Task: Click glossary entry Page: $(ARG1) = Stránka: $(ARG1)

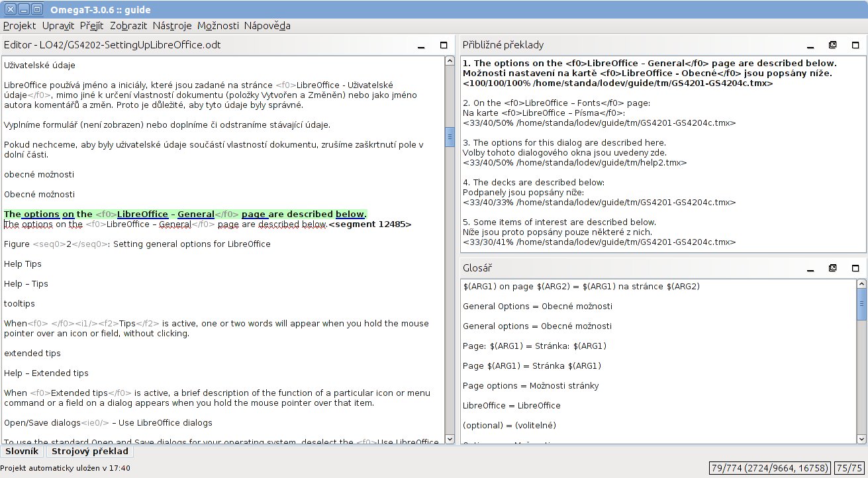Action: point(535,346)
